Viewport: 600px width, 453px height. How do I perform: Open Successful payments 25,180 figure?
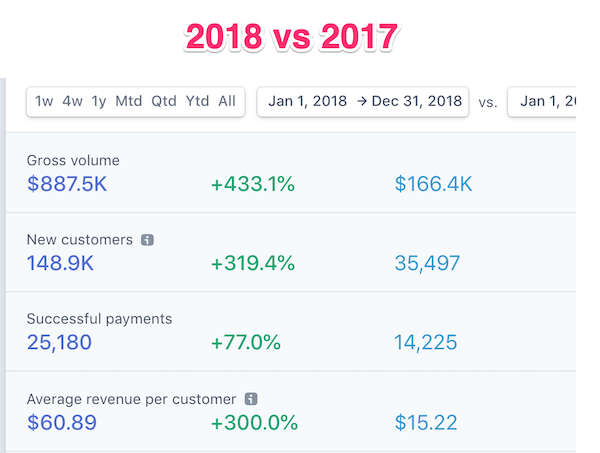[60, 343]
